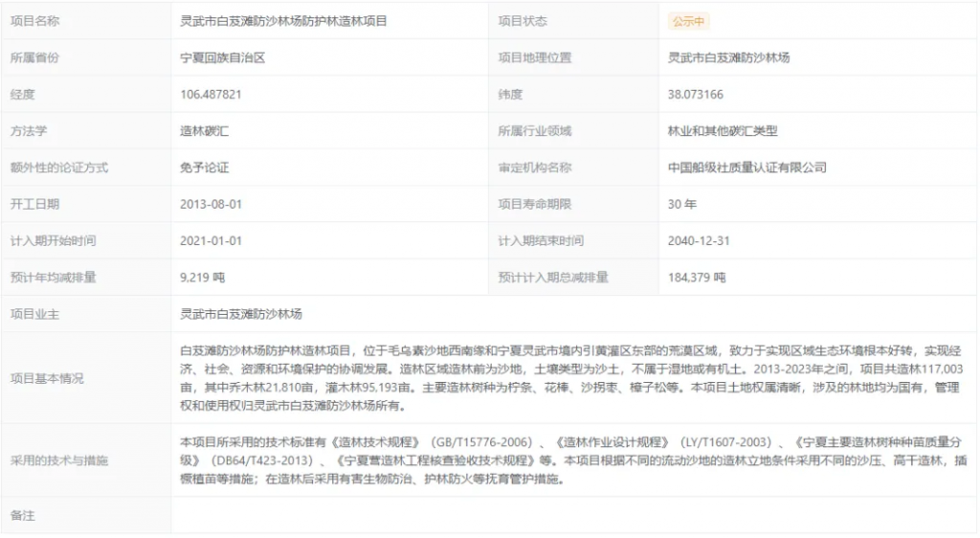Viewport: 980px width, 538px height.
Task: Click annual reduction value 9,219 吨
Action: pos(202,278)
